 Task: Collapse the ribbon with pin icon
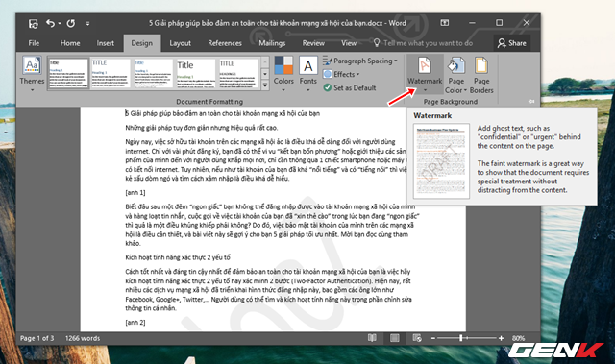(x=531, y=101)
